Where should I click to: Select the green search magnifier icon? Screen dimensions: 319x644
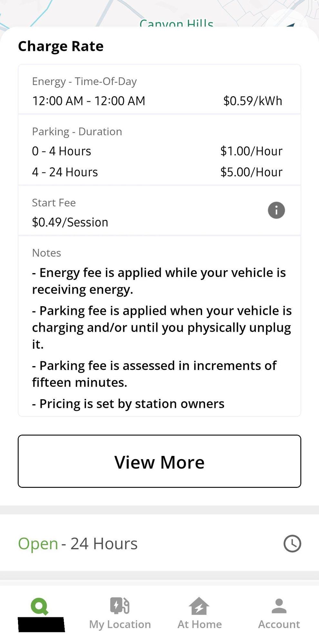click(x=40, y=606)
